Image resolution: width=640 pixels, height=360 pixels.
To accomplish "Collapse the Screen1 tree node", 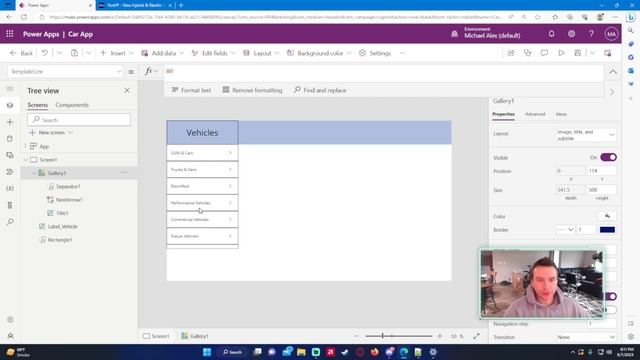I will 26,160.
